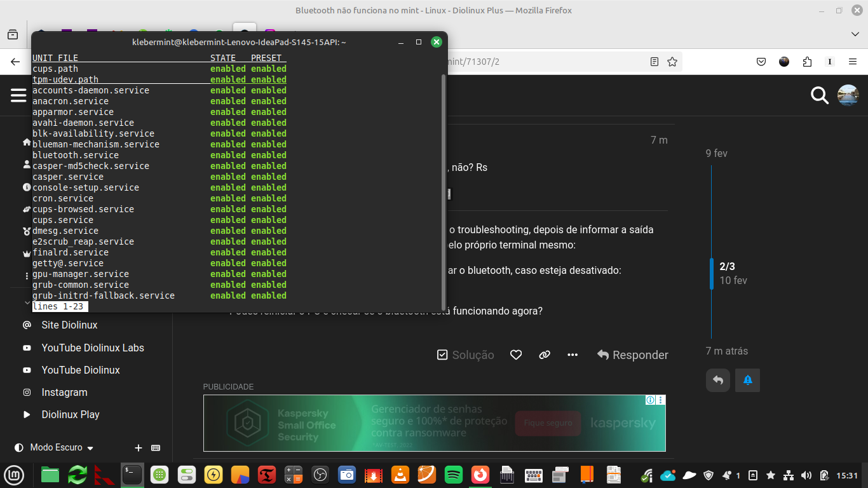
Task: Jump to the 9 fev timeline date
Action: [716, 153]
